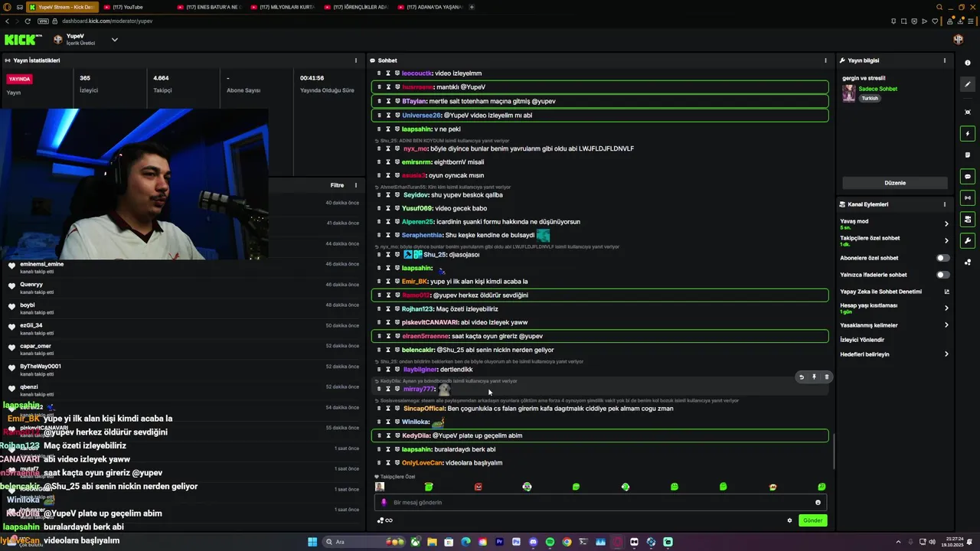Click the browser address bar URL

click(107, 21)
